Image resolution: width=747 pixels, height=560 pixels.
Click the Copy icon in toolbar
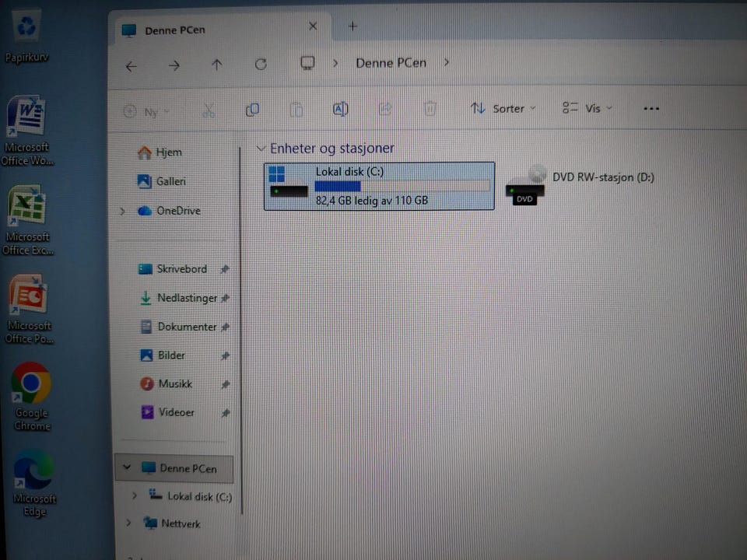point(252,110)
